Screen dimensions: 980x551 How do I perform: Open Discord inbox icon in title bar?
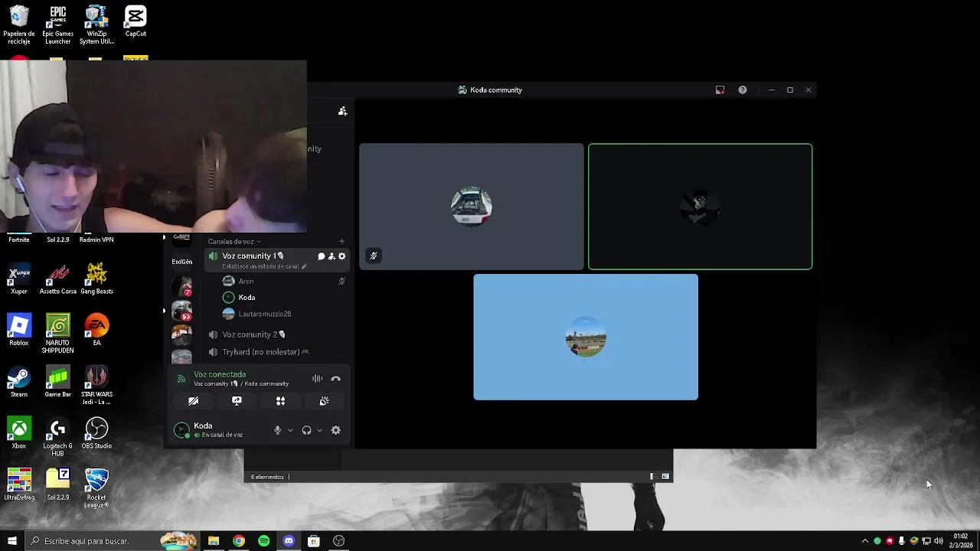pyautogui.click(x=720, y=90)
